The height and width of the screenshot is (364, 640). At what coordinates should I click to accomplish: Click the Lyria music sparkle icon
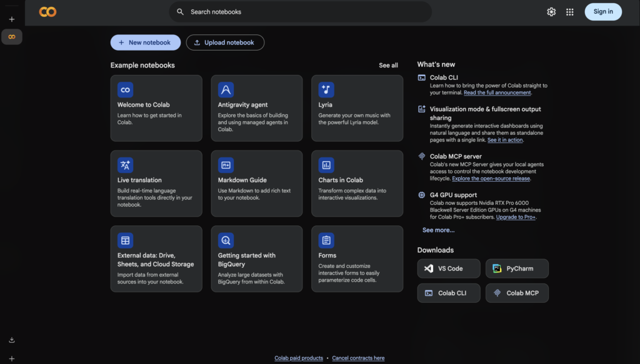tap(326, 90)
